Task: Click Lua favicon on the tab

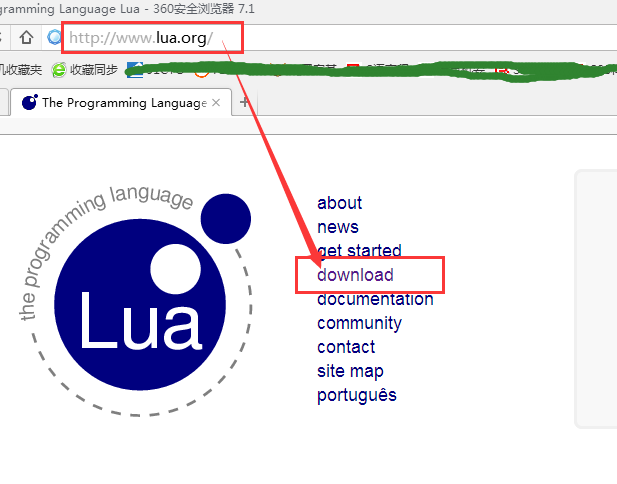Action: click(x=30, y=102)
